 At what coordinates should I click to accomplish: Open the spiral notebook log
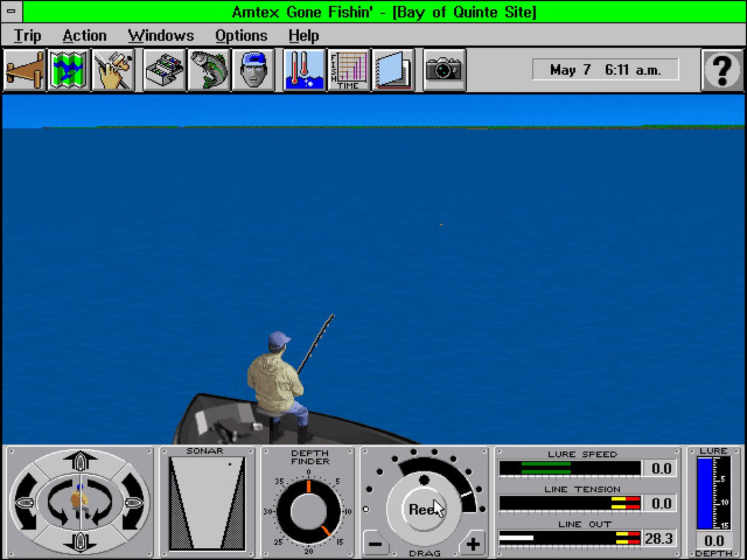[393, 70]
